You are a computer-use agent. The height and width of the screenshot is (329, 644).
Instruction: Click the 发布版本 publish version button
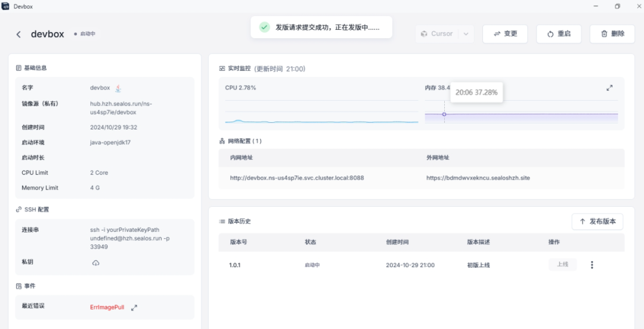tap(597, 222)
